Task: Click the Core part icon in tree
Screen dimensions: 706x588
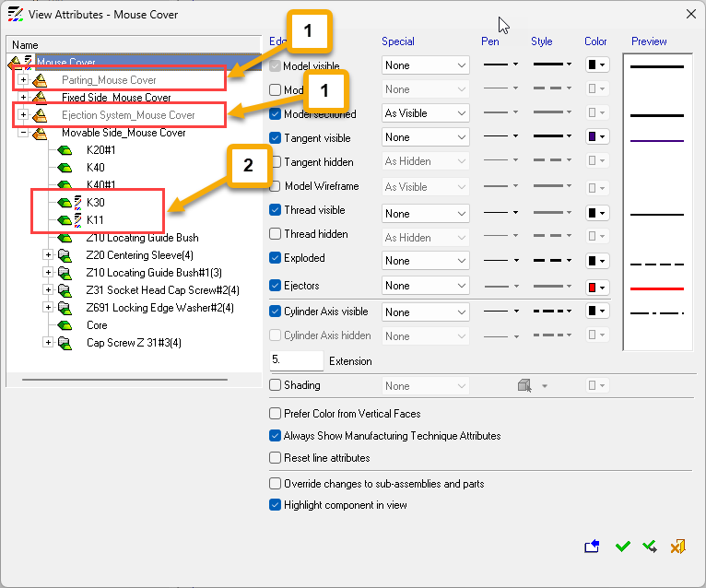Action: 65,325
